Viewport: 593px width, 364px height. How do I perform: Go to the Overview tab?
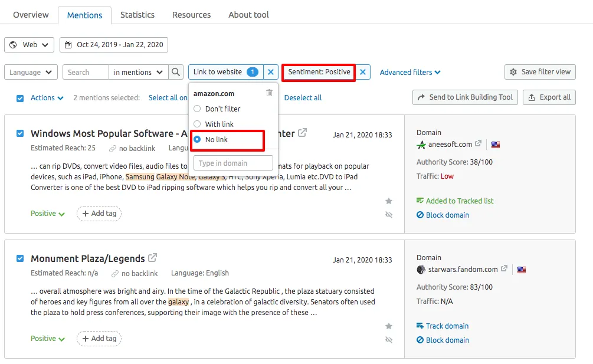31,15
